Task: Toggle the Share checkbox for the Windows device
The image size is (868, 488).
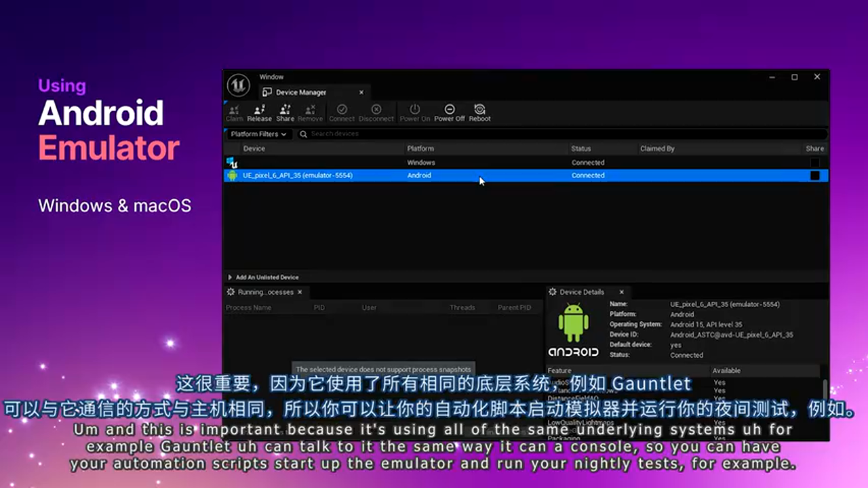Action: tap(815, 162)
